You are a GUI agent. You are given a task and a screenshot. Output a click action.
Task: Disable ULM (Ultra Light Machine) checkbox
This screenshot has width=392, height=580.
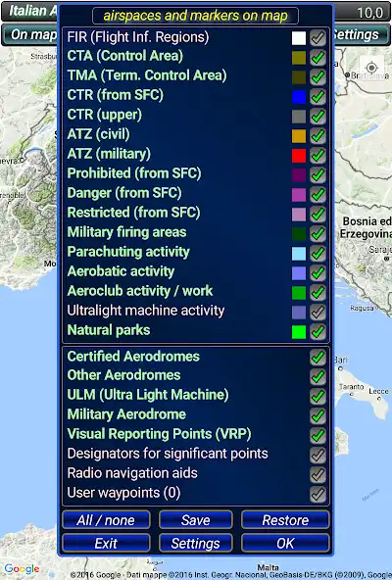click(318, 396)
